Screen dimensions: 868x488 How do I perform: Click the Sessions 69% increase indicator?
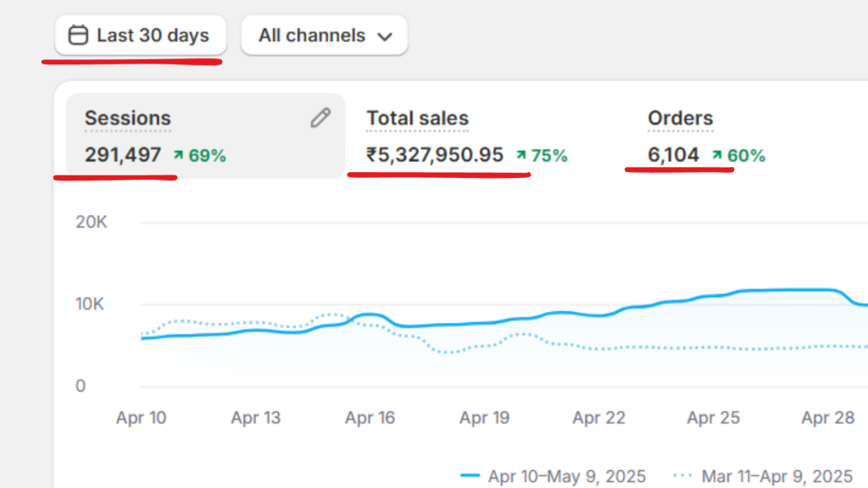pyautogui.click(x=200, y=156)
